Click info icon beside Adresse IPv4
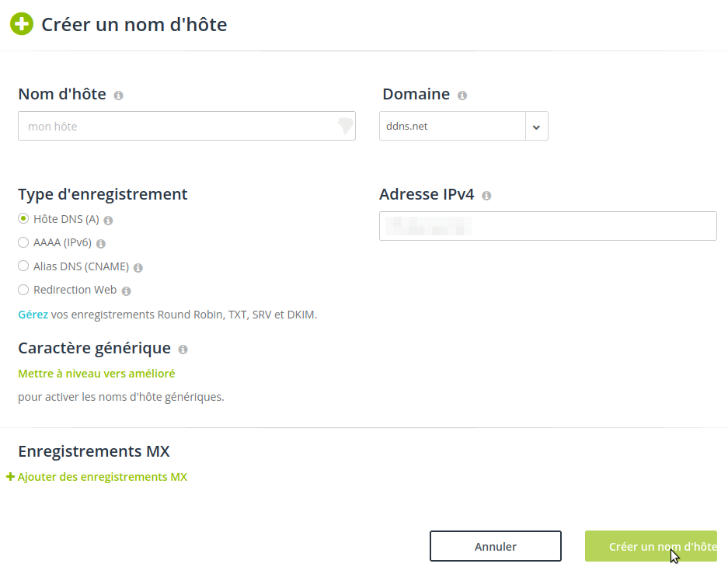Screen dimensions: 728x574 [x=486, y=196]
